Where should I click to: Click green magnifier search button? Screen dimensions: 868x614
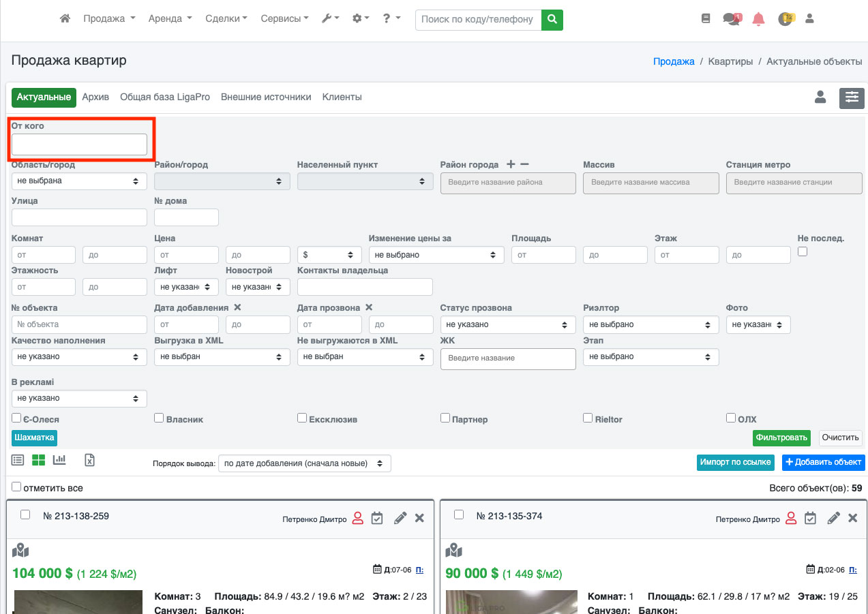coord(552,20)
